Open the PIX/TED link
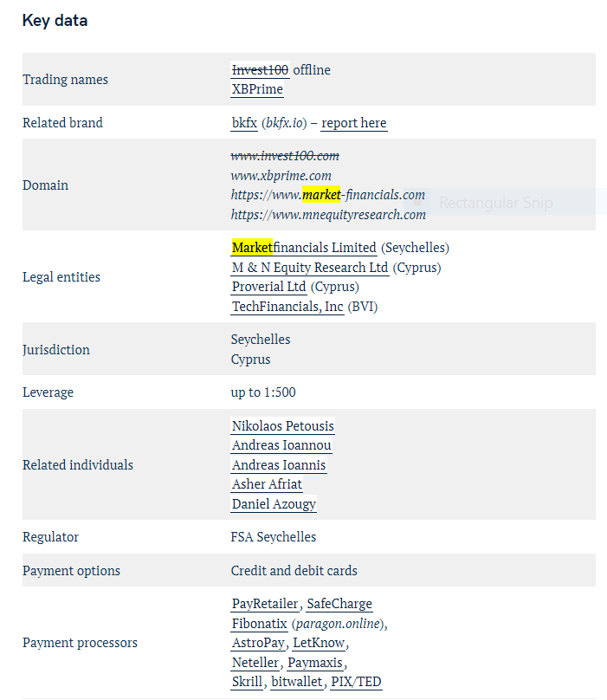Viewport: 607px width, 700px height. coord(356,682)
